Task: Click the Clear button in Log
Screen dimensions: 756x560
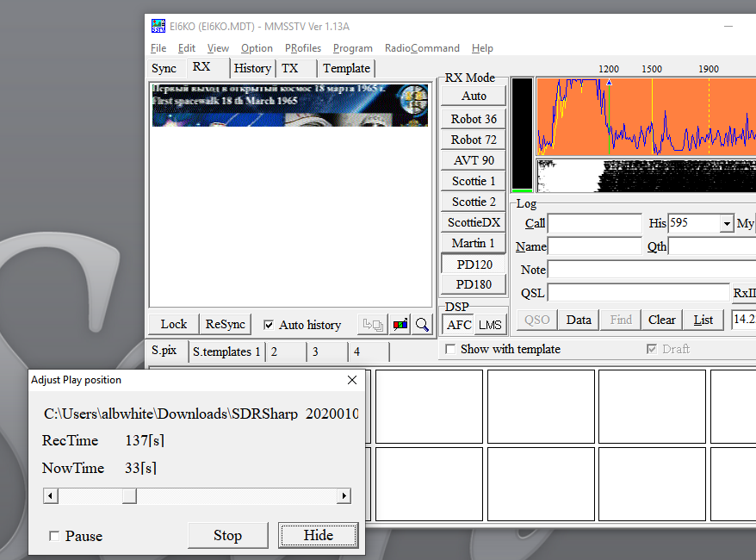Action: (x=661, y=320)
